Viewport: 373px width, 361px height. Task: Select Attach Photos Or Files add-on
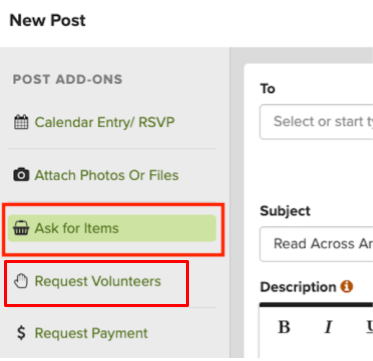click(106, 175)
